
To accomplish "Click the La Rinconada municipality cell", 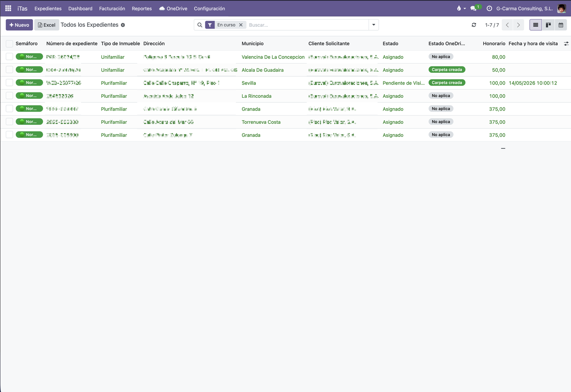I will click(x=257, y=96).
